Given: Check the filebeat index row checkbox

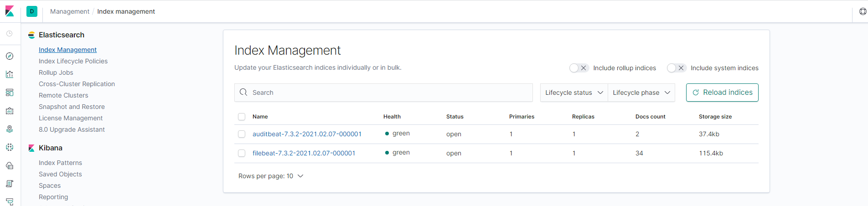Looking at the screenshot, I should [x=242, y=153].
